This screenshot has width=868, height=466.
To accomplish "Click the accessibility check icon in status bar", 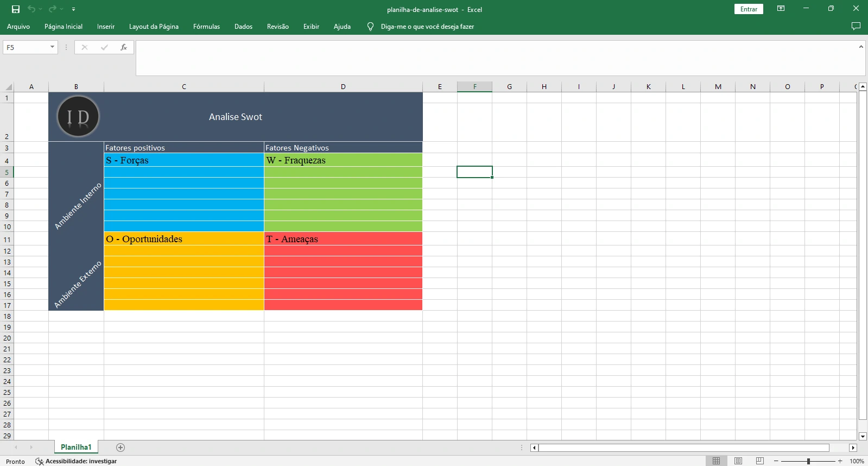I will (39, 461).
